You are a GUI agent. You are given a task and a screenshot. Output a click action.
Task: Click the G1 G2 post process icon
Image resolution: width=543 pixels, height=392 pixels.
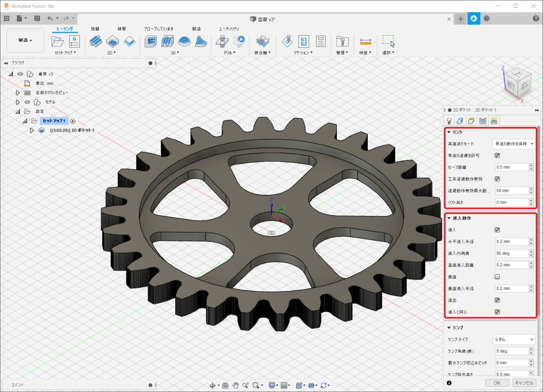(304, 41)
